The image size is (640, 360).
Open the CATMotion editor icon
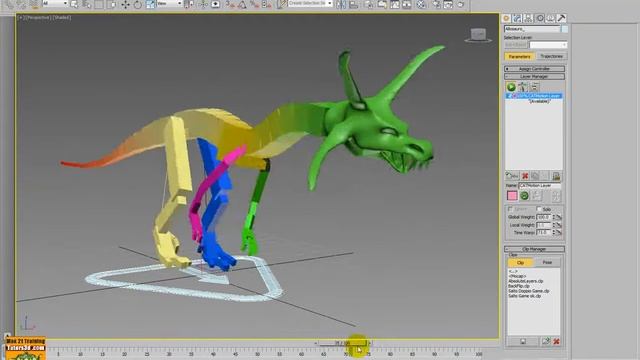pyautogui.click(x=556, y=176)
